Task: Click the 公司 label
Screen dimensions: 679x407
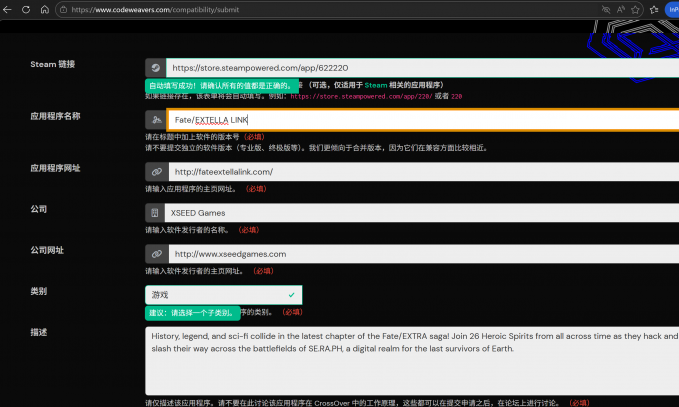Action: 39,209
